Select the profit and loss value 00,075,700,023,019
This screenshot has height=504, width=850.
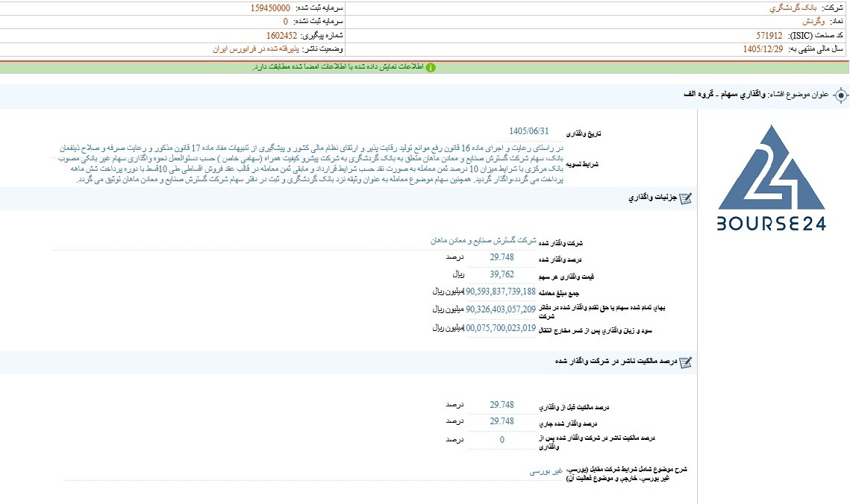(x=500, y=328)
